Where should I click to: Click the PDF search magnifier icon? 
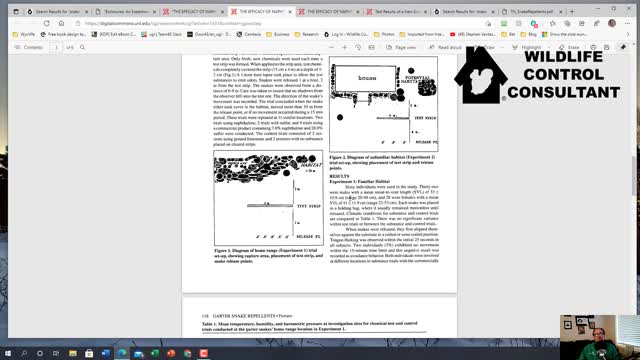click(x=82, y=47)
